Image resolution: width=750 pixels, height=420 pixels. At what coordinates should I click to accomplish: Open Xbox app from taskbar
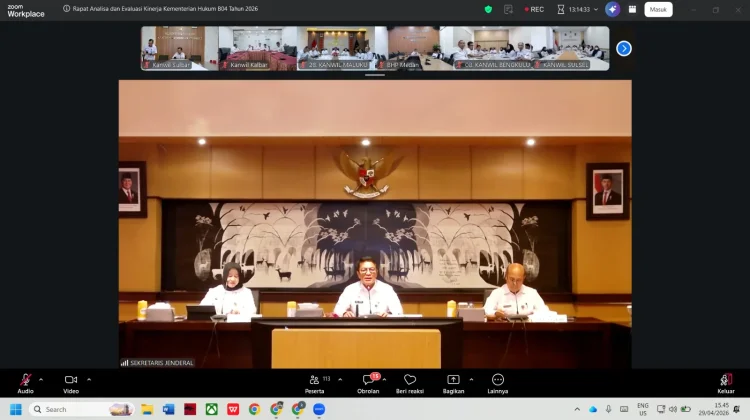211,409
